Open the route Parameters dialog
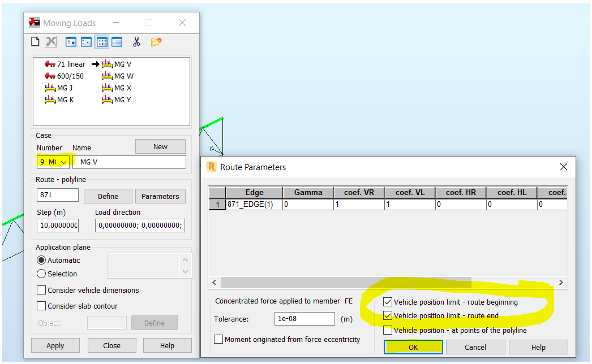Screen dimensions: 592x364 [160, 196]
